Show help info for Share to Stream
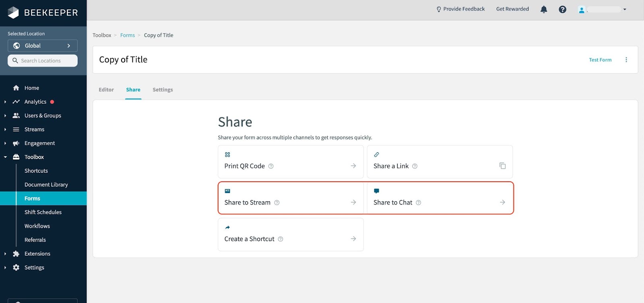Viewport: 644px width, 303px height. (277, 203)
